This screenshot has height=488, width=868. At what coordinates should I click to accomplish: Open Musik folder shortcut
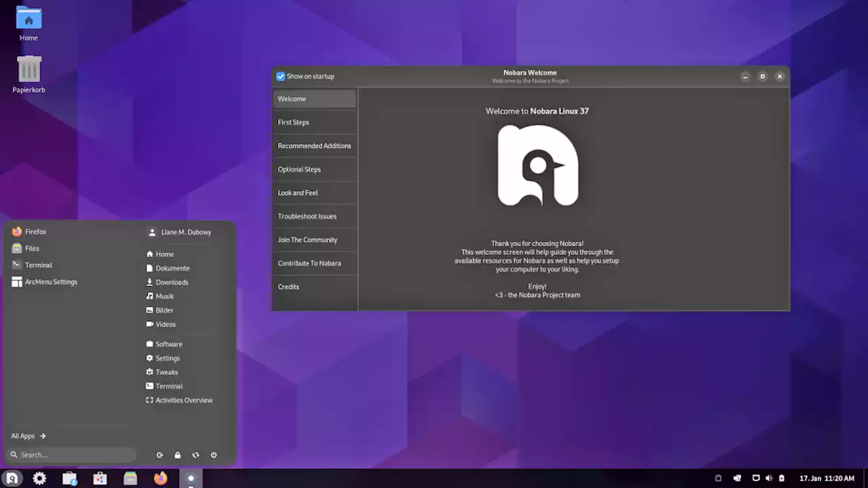(160, 296)
